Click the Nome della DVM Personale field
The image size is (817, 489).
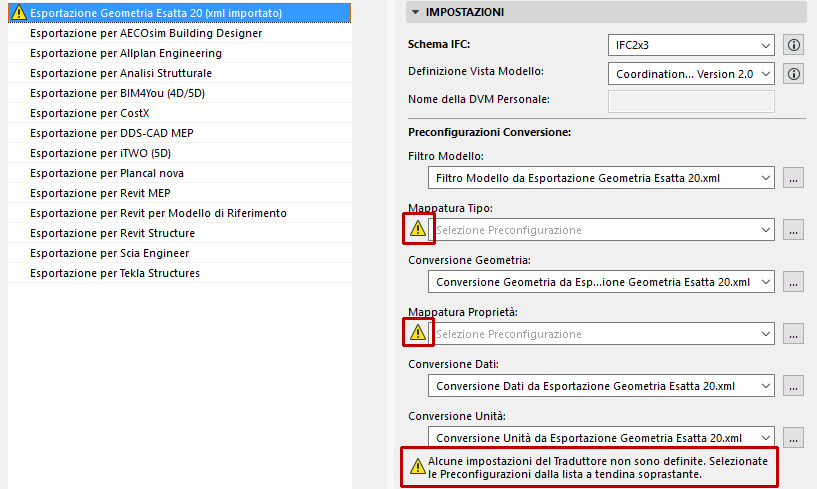click(x=691, y=100)
